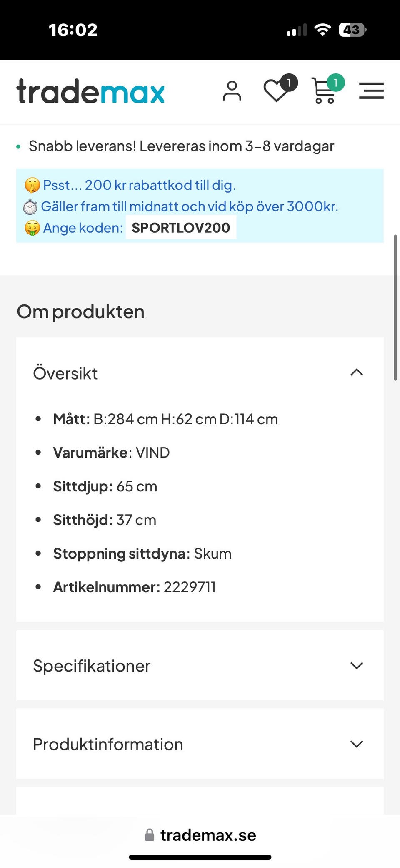Tap the battery indicator showing 43

(x=352, y=29)
